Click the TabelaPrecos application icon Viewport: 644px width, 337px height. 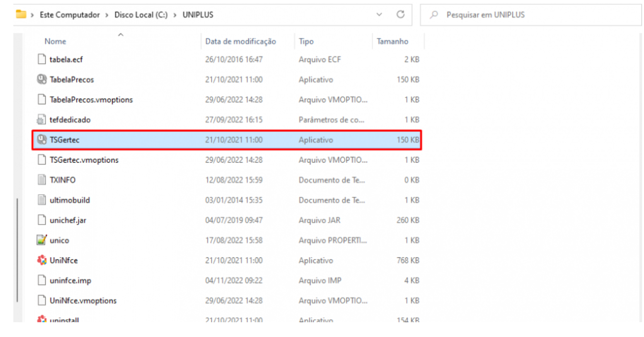[42, 80]
